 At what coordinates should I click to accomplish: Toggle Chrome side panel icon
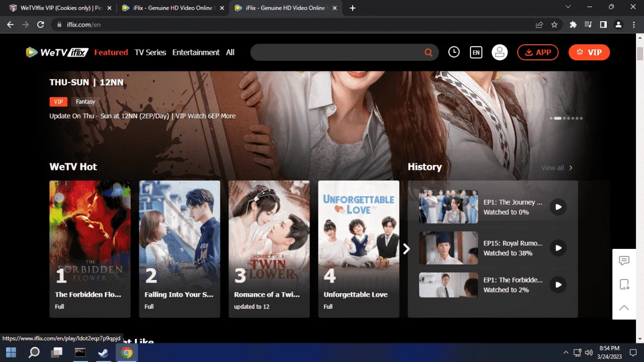point(603,24)
